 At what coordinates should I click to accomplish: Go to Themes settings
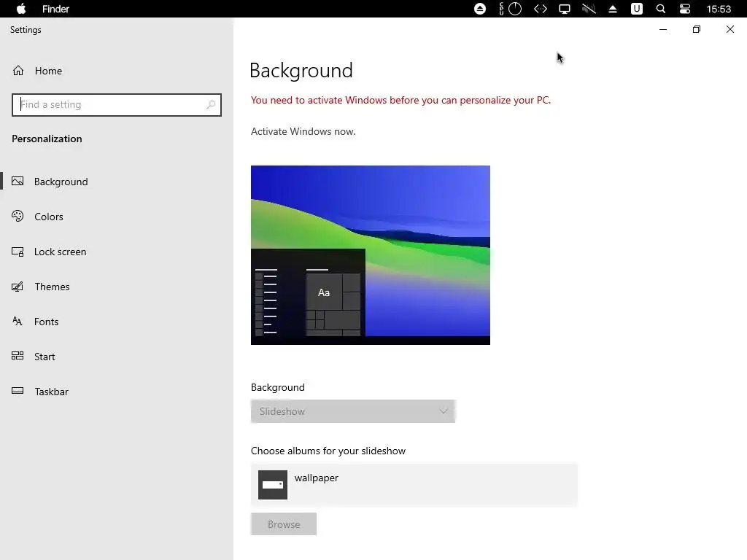52,287
